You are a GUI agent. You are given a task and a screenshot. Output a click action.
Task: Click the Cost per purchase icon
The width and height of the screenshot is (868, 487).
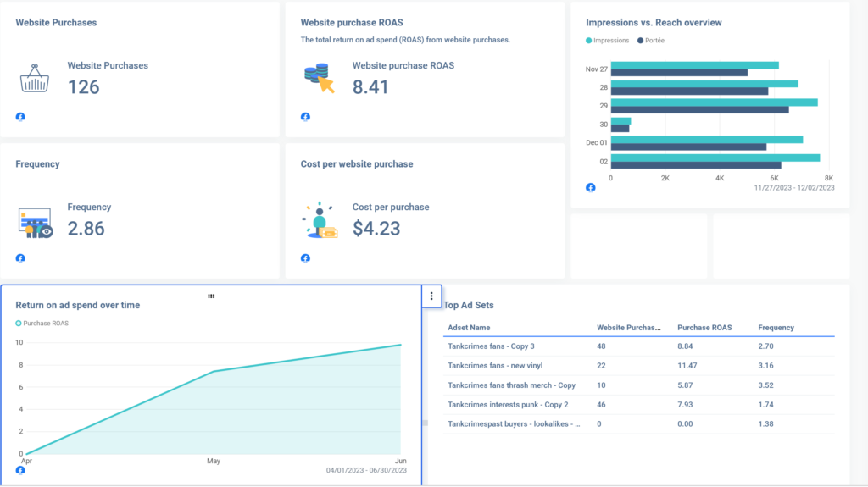pyautogui.click(x=320, y=221)
